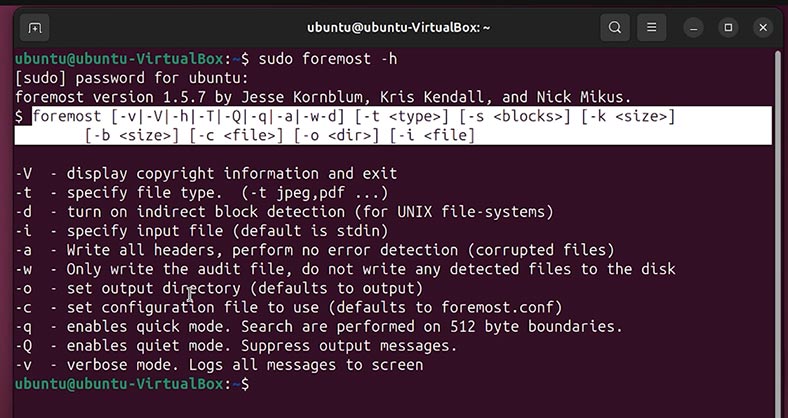Minimize the terminal window
Image resolution: width=788 pixels, height=418 pixels.
[x=694, y=28]
